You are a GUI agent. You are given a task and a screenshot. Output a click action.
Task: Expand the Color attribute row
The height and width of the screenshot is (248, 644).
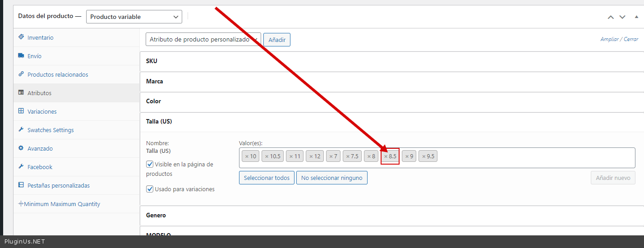[x=392, y=101]
